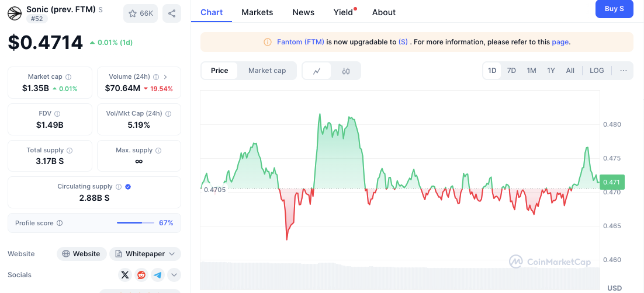Click the #52 rank badge

pyautogui.click(x=37, y=19)
